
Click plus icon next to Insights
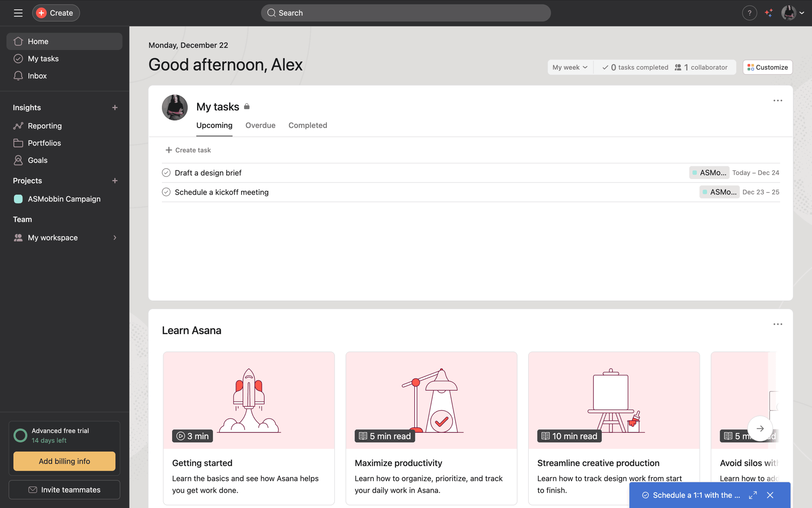coord(115,108)
